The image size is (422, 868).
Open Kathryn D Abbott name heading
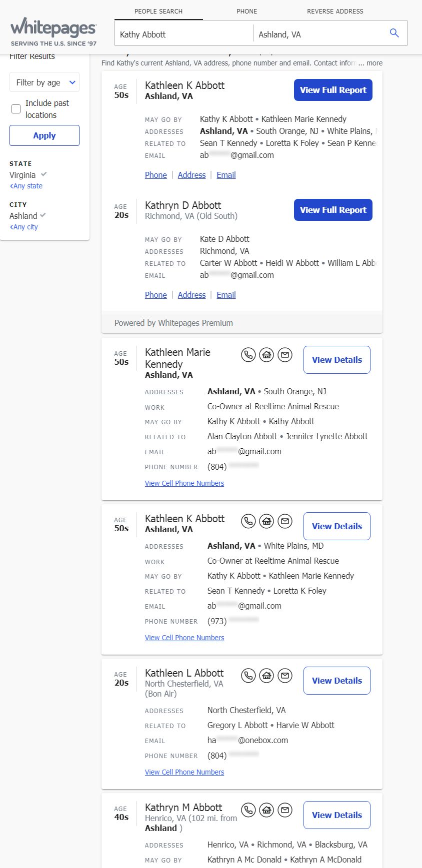point(183,205)
